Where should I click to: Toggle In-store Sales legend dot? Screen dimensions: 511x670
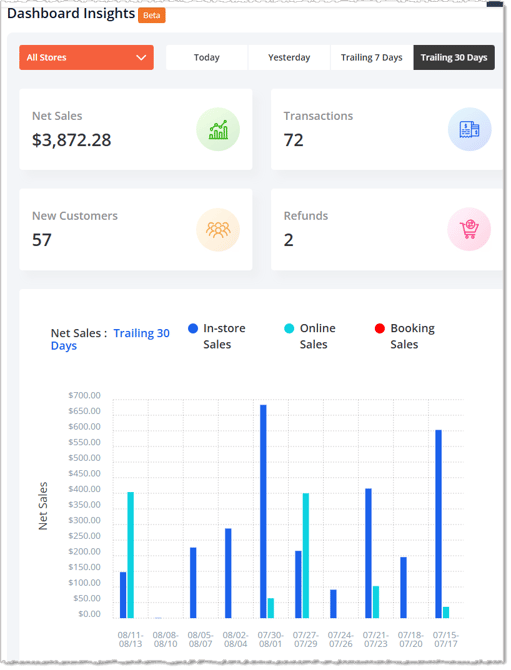[193, 329]
